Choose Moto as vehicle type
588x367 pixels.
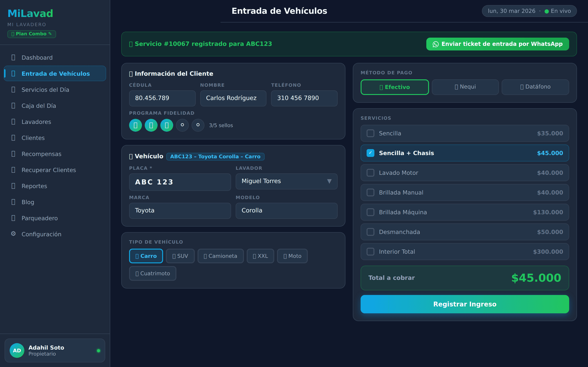pos(292,256)
